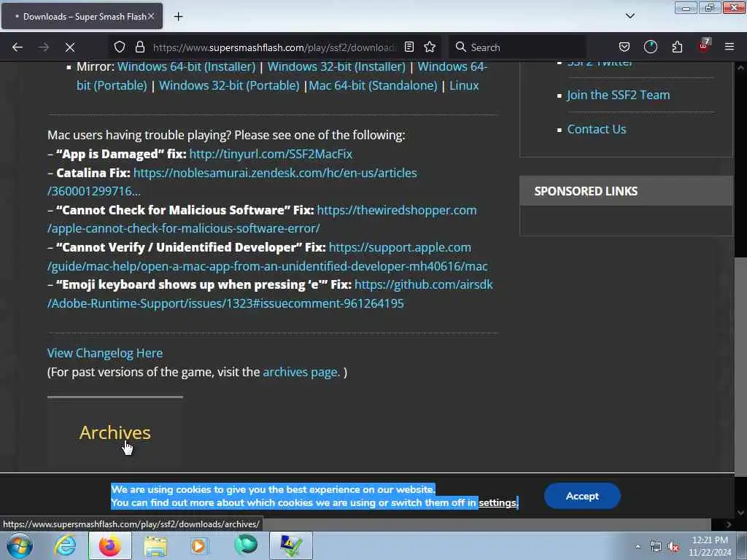747x560 pixels.
Task: Open the Linux mirror link
Action: 464,86
